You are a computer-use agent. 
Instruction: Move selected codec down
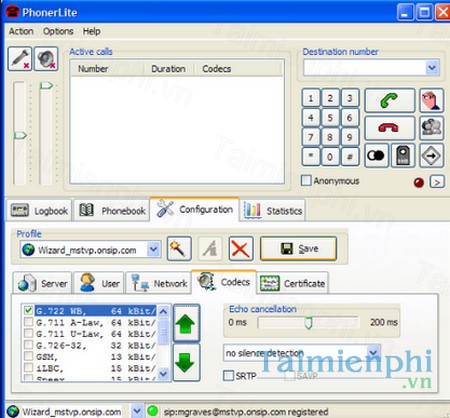[186, 363]
